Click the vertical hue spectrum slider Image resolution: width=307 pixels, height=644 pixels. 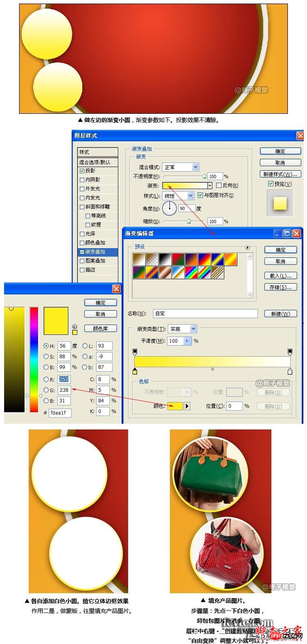coord(34,359)
